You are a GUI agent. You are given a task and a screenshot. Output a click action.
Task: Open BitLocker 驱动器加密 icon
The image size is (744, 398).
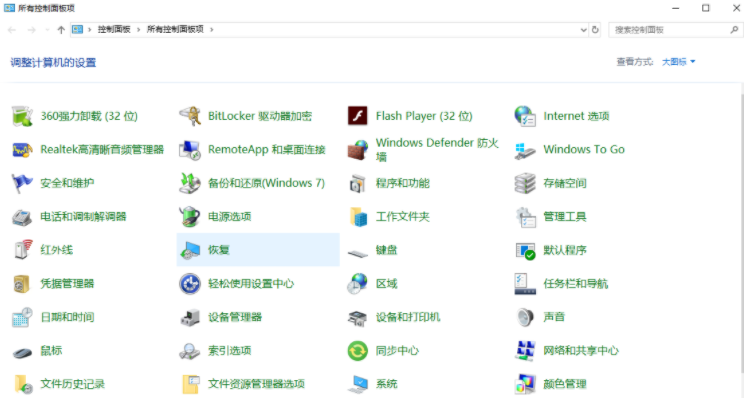(x=190, y=116)
